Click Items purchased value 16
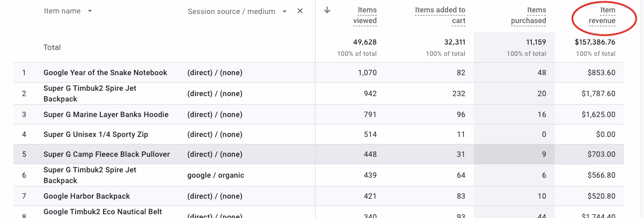 coord(542,114)
